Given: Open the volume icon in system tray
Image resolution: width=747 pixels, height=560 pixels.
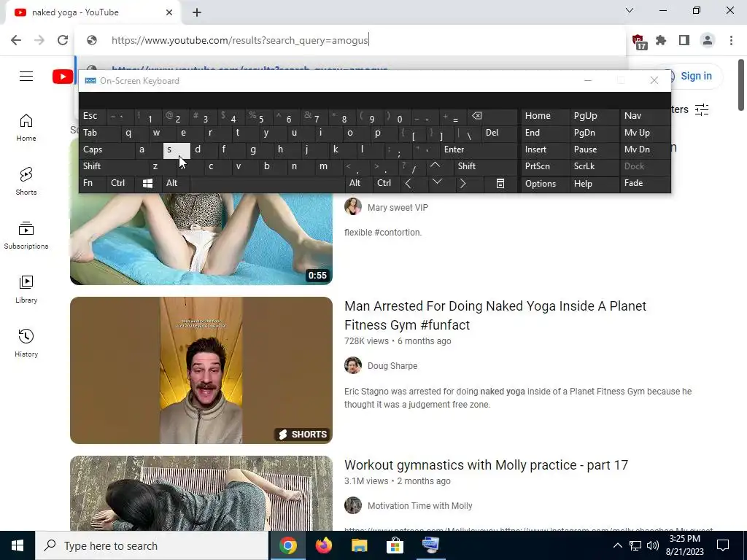Looking at the screenshot, I should 653,545.
